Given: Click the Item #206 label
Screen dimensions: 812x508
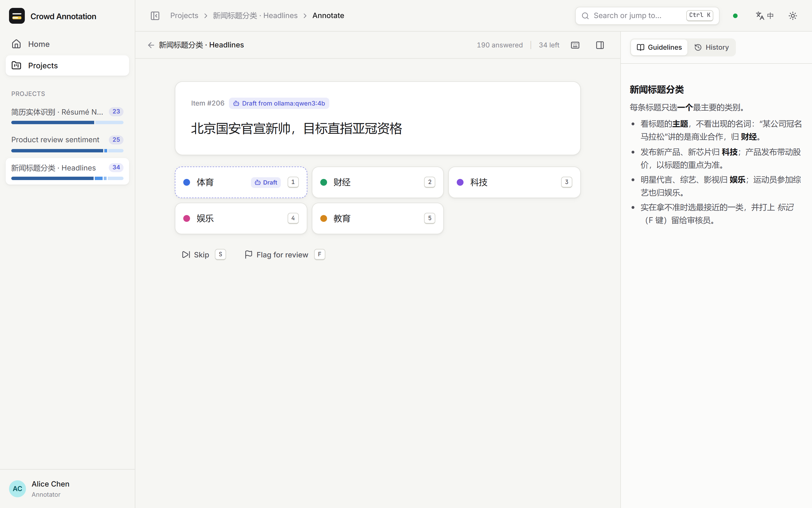Looking at the screenshot, I should 208,103.
